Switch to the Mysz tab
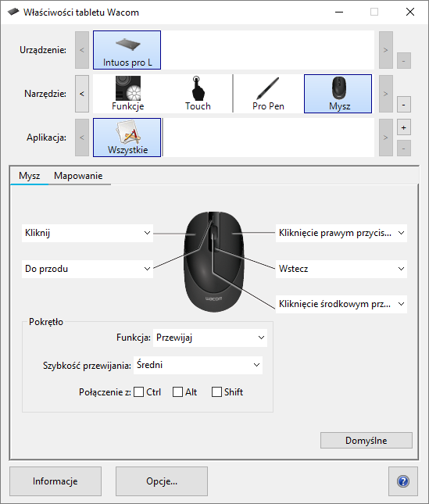Viewport: 429px width, 504px height. 29,176
